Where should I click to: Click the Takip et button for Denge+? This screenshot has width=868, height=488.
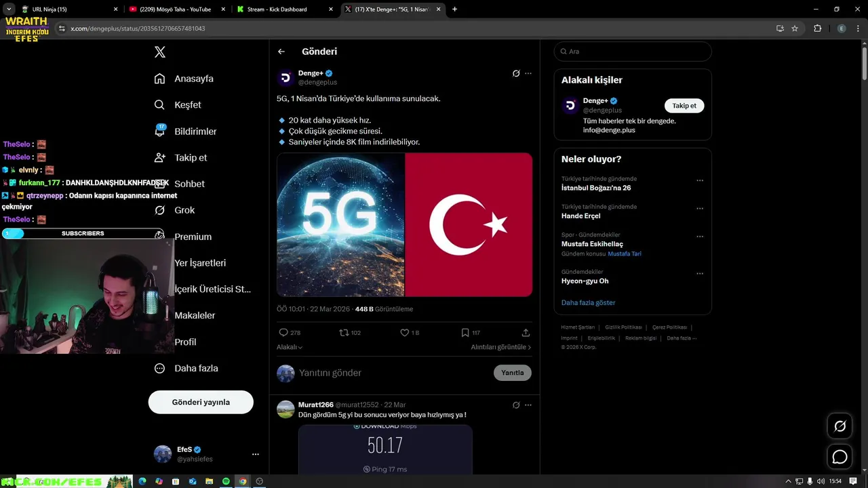(684, 106)
